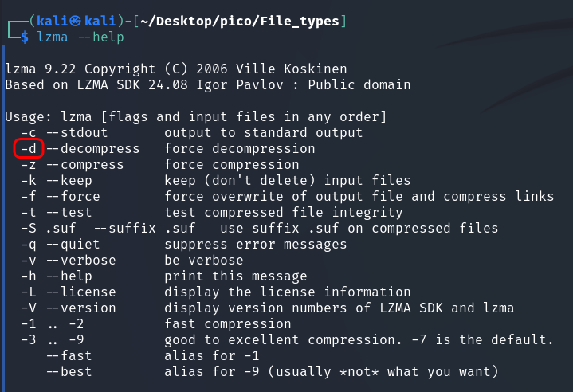Viewport: 573px width, 392px height.
Task: Click the --stdout option text
Action: point(84,132)
